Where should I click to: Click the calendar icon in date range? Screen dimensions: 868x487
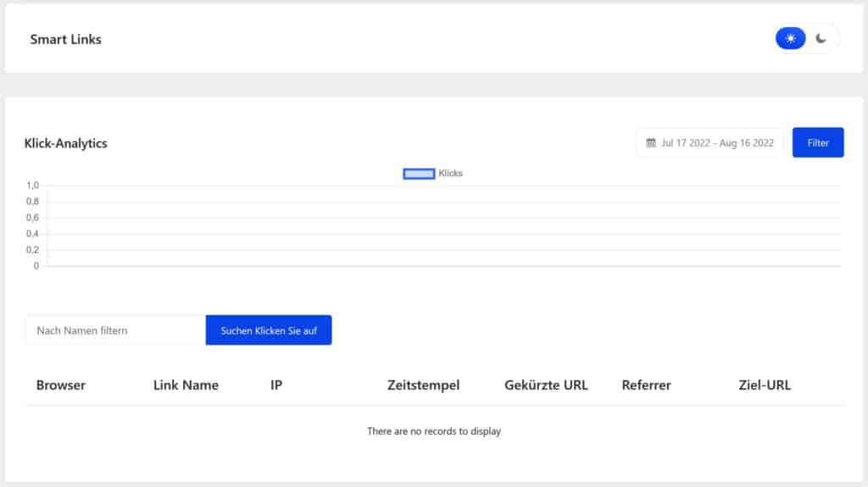pos(651,143)
